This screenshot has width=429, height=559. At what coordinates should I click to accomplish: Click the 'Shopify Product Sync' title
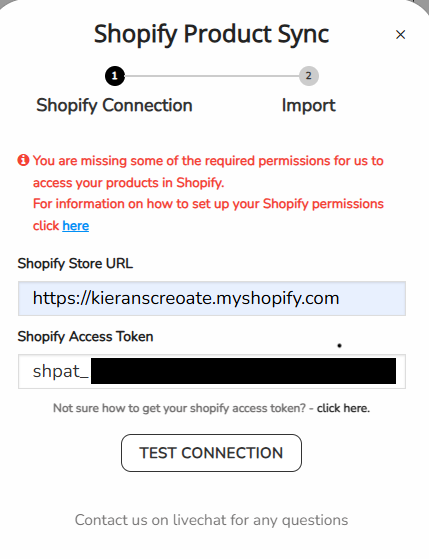(x=211, y=34)
